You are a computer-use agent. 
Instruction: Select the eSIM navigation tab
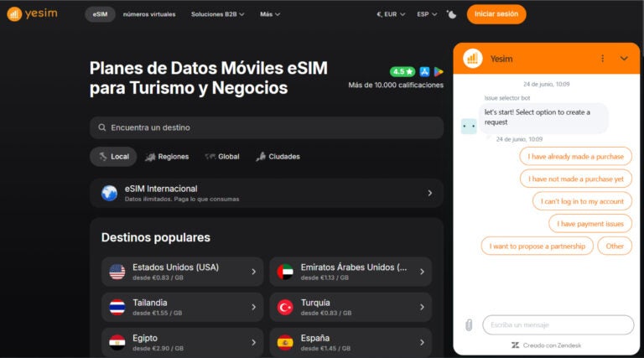point(100,14)
